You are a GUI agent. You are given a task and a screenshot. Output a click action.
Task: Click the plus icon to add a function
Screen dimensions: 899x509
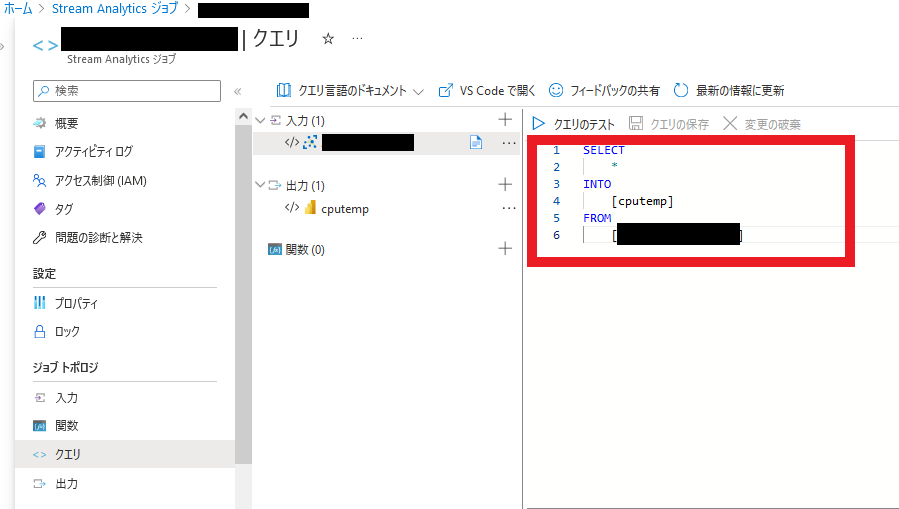click(505, 249)
